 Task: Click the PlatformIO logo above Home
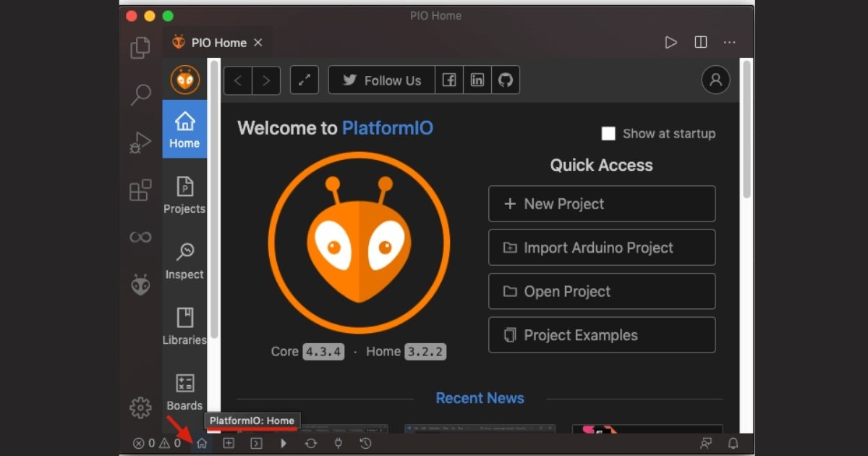185,80
